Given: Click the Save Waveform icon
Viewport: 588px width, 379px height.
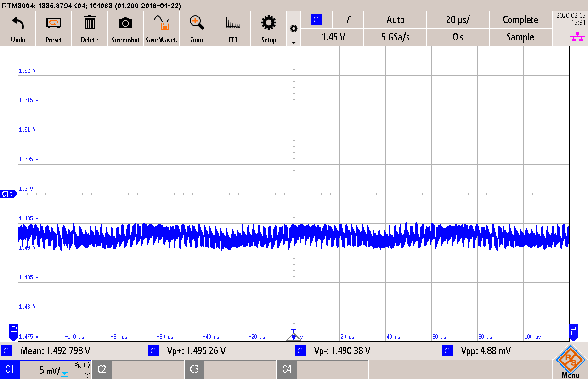Looking at the screenshot, I should [161, 29].
